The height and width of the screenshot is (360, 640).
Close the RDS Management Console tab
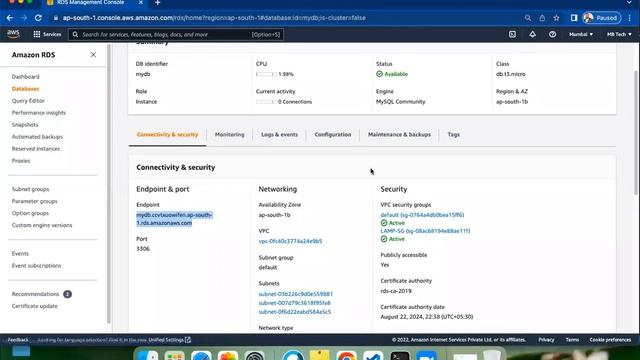[x=141, y=2]
